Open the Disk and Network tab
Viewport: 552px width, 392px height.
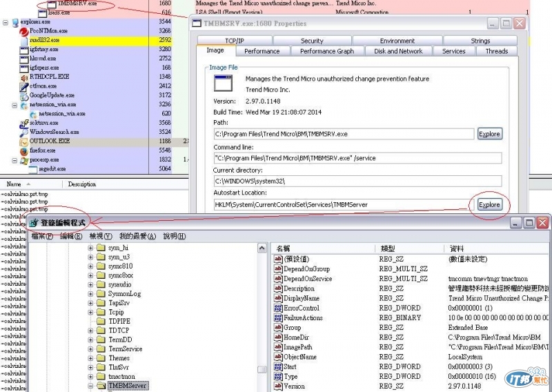398,51
